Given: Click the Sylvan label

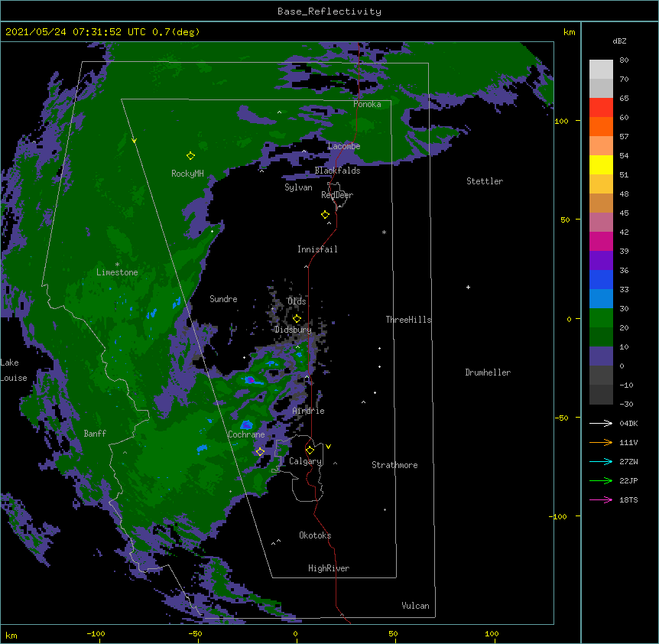Looking at the screenshot, I should click(298, 187).
